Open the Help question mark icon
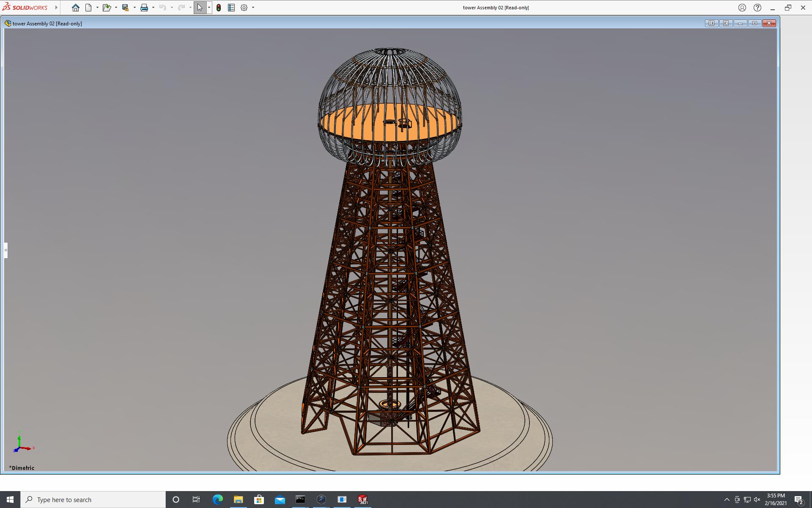 (757, 8)
